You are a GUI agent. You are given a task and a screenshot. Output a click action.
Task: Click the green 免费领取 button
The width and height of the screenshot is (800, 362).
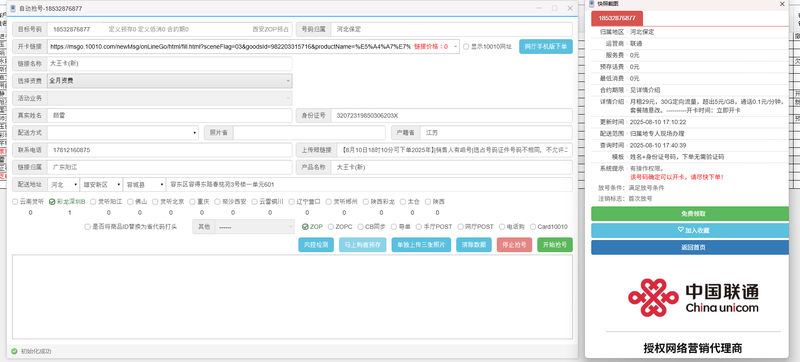click(690, 214)
